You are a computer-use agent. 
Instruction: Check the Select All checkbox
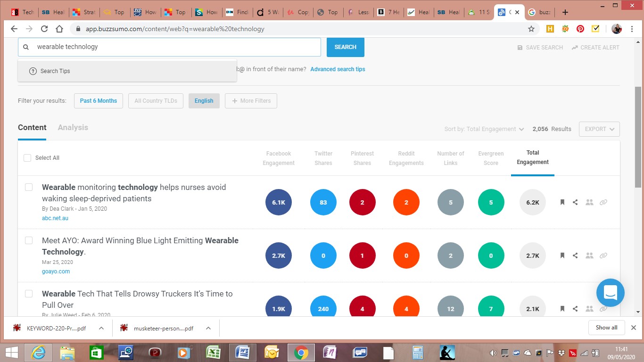tap(27, 158)
